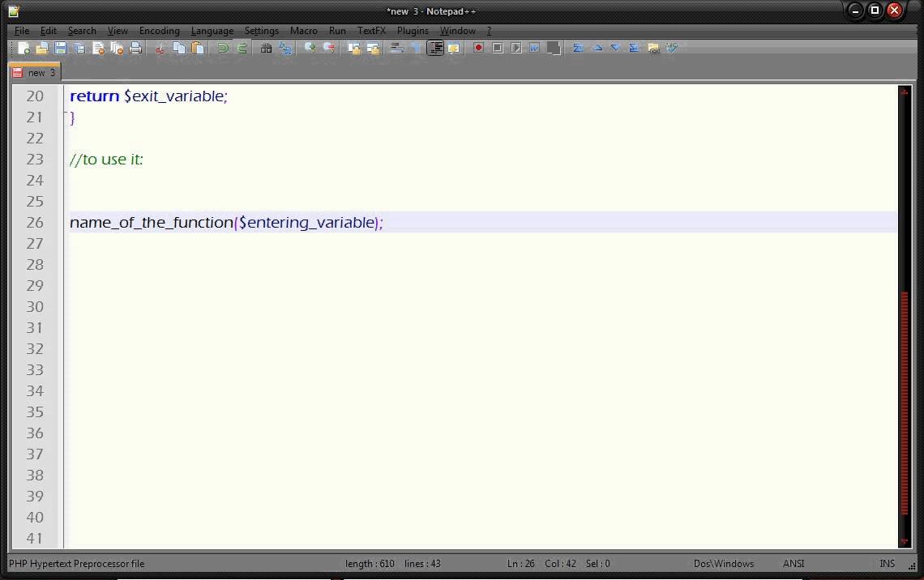Screen dimensions: 924x580
Task: Click on 'return $exit_variable;' code line
Action: point(148,96)
